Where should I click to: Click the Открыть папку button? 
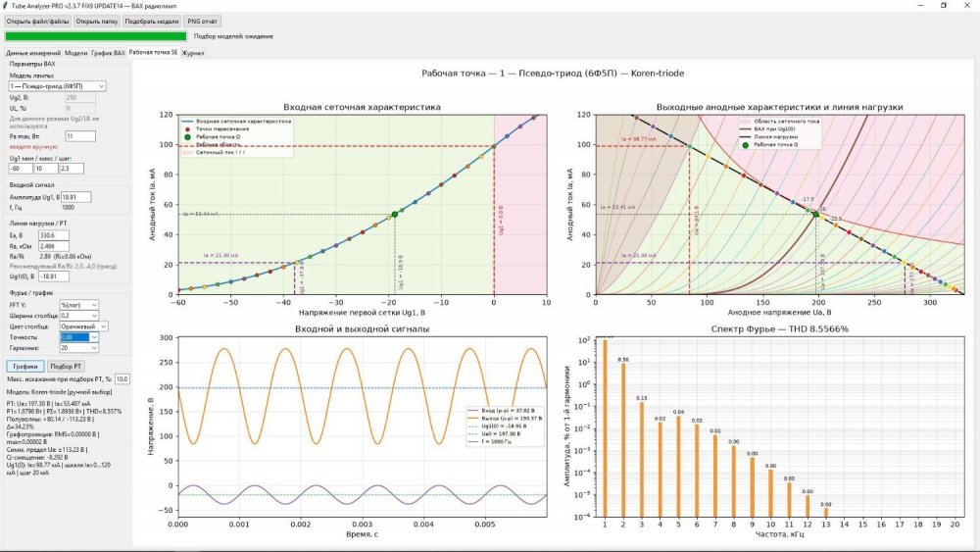pos(97,22)
